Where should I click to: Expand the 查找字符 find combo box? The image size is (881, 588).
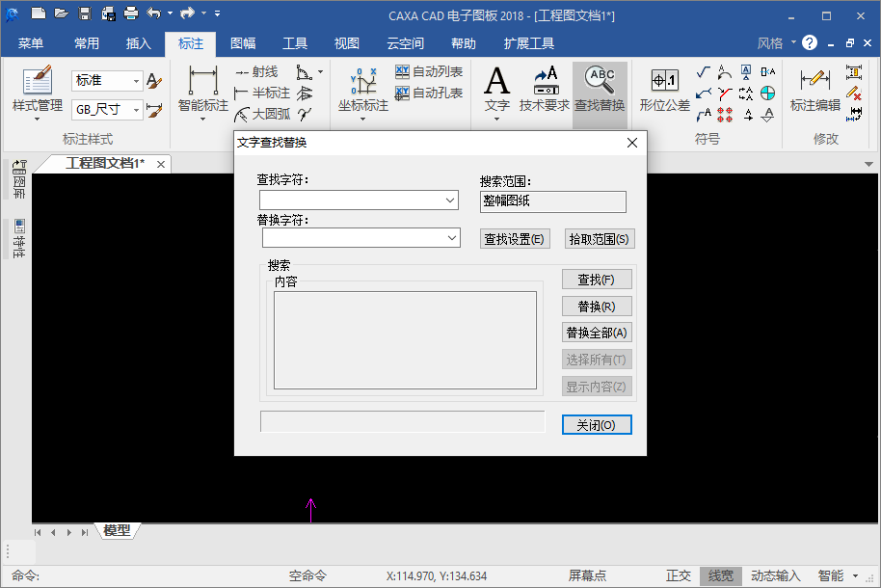(450, 200)
